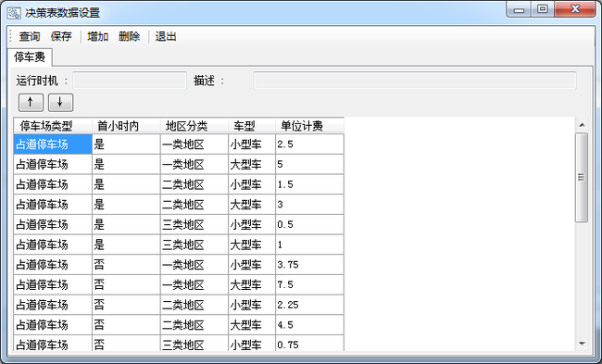Click the move up arrow button
Screen dimensions: 602x364
tap(31, 103)
